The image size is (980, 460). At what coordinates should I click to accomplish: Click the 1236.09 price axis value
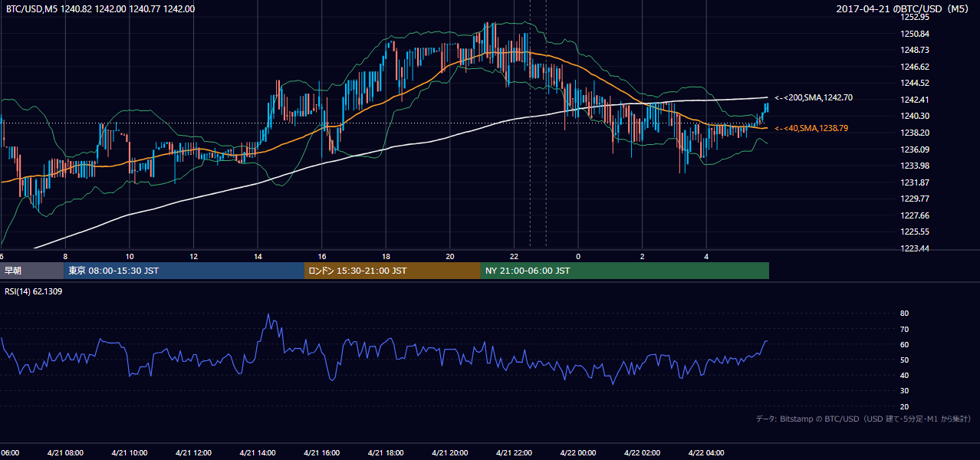point(916,149)
